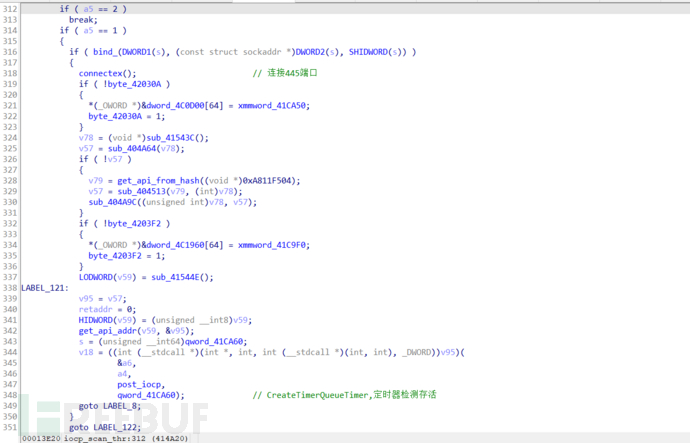Click sub_404A64 function reference

(132, 148)
